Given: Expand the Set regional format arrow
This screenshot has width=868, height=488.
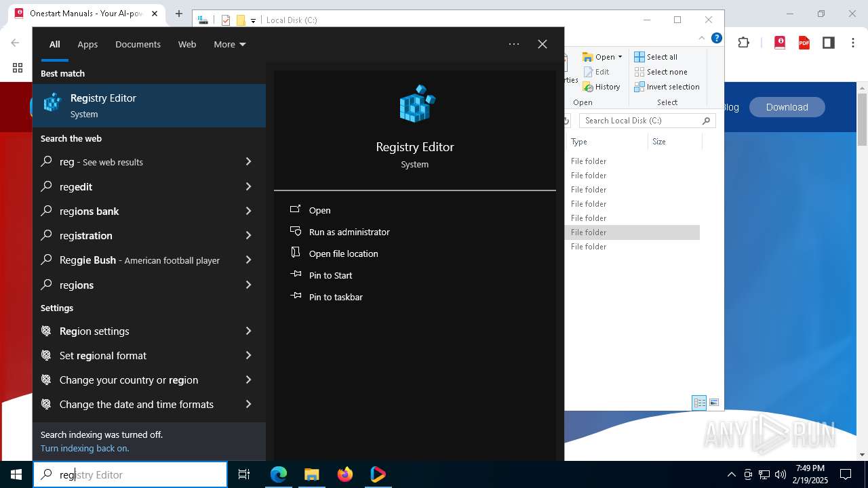Looking at the screenshot, I should [x=248, y=355].
